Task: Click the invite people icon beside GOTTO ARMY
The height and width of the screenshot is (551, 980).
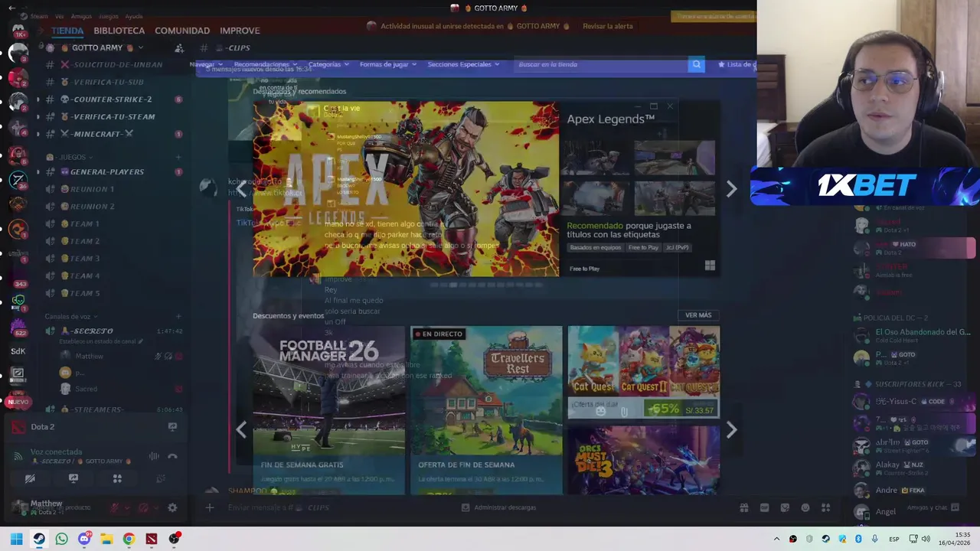Action: coord(179,47)
